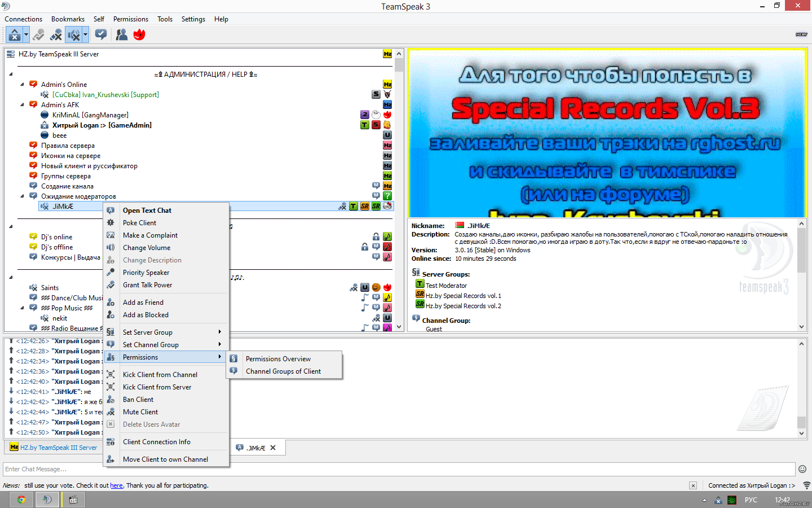Select client nekit in Pop Music

coord(60,318)
